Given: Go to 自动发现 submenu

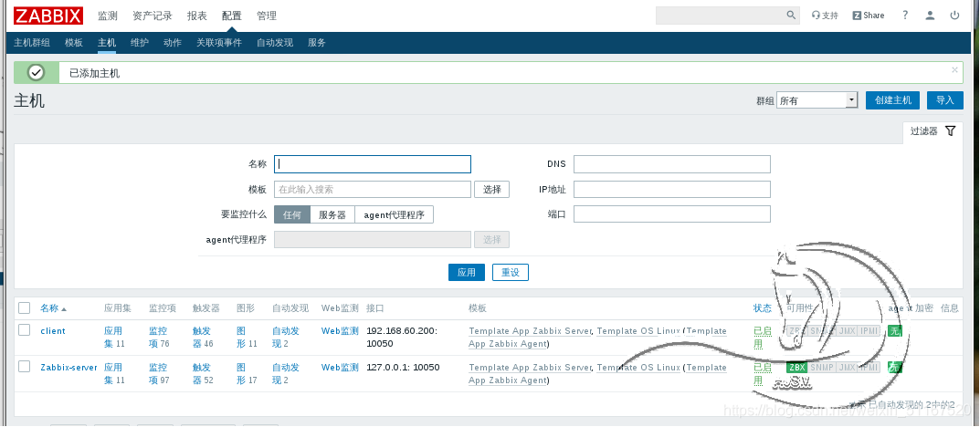Looking at the screenshot, I should [x=274, y=43].
